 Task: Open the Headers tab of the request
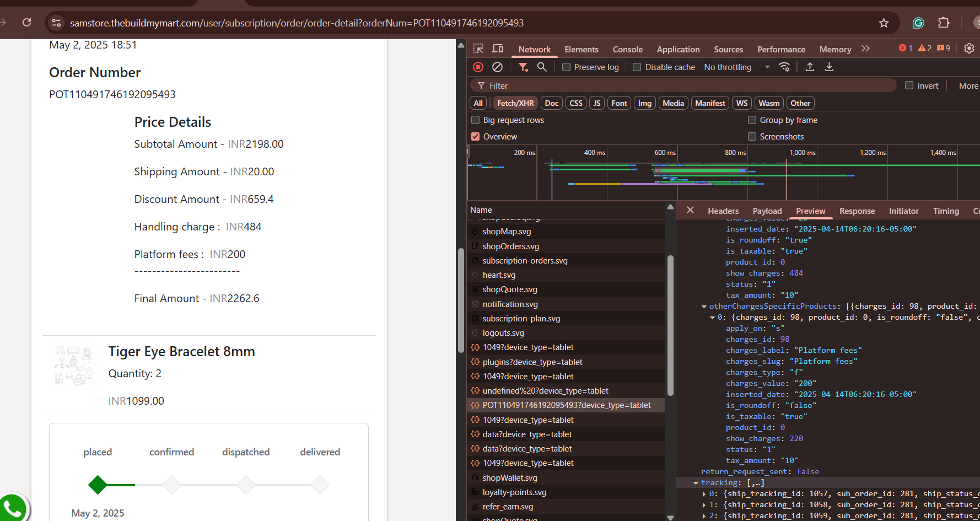point(723,211)
